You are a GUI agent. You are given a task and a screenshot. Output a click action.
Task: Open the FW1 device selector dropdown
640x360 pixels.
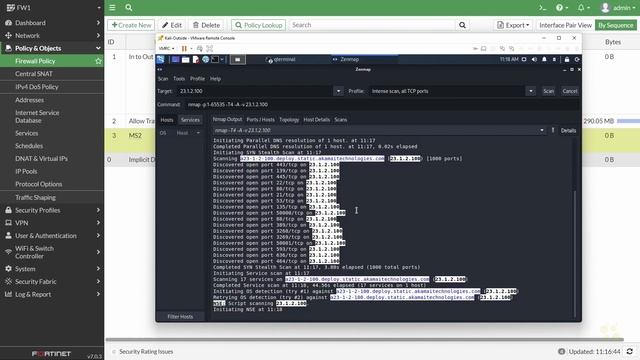[x=52, y=7]
